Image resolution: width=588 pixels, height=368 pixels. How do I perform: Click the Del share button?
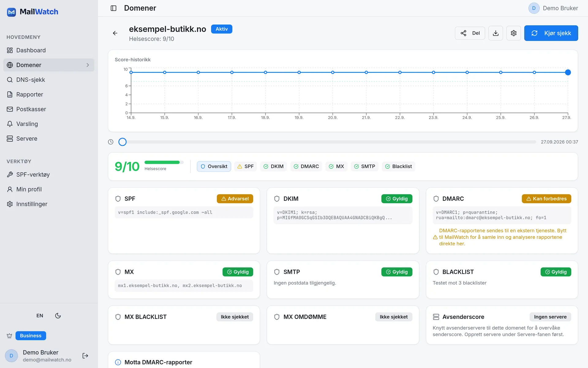point(470,33)
